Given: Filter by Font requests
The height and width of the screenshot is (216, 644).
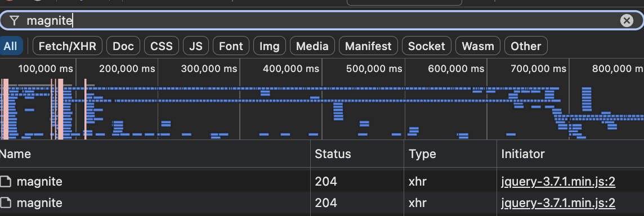Looking at the screenshot, I should (231, 46).
